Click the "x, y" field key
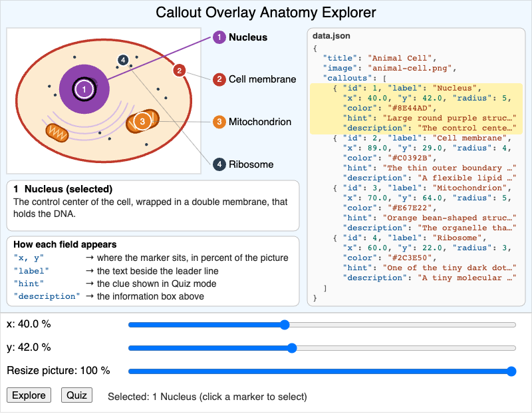Screen dimensions: 532x414 tap(29, 258)
